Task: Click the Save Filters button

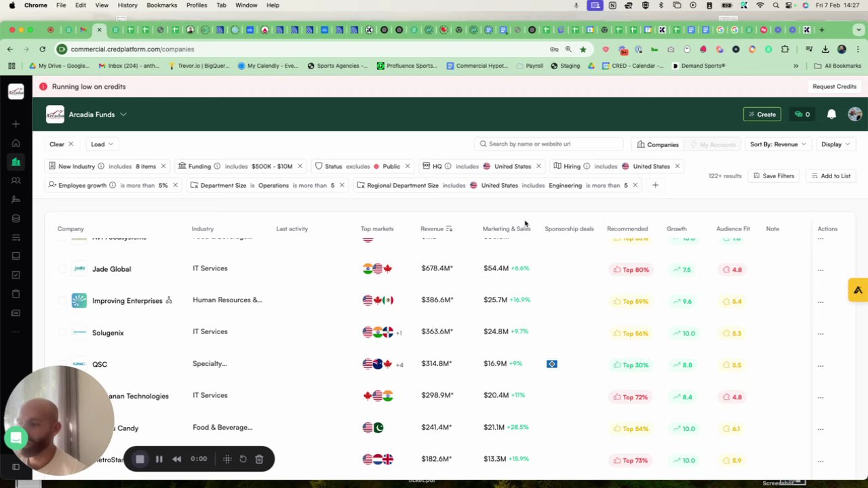Action: [x=774, y=176]
